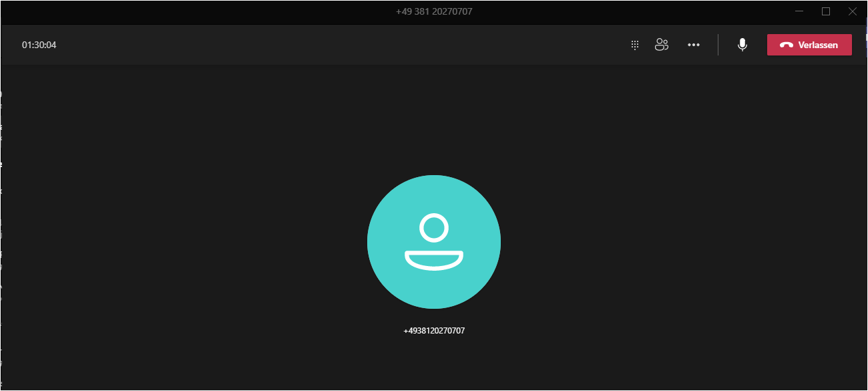Screen dimensions: 868x391
Task: Minimize the call window
Action: click(799, 11)
